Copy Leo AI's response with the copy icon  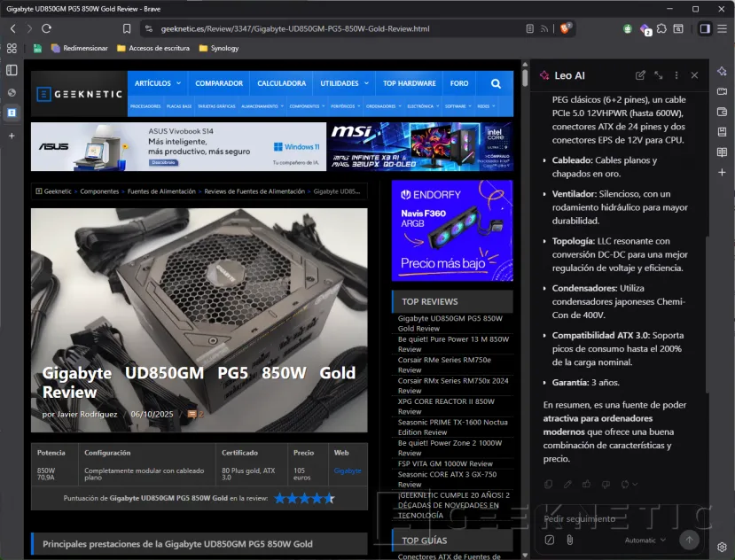coord(550,484)
